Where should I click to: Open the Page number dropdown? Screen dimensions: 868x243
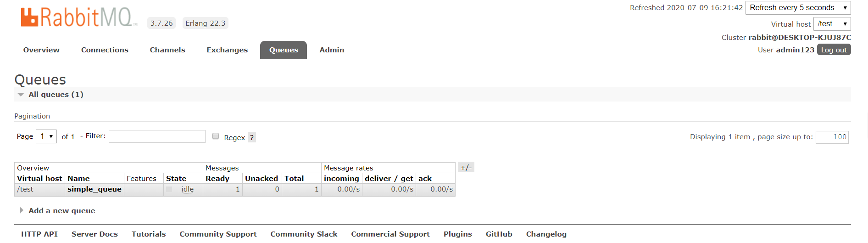tap(46, 136)
